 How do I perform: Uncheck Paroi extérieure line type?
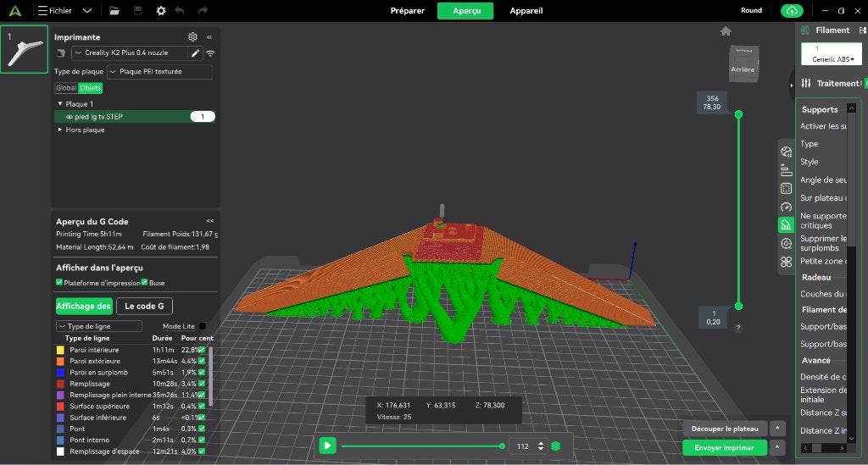pyautogui.click(x=202, y=361)
